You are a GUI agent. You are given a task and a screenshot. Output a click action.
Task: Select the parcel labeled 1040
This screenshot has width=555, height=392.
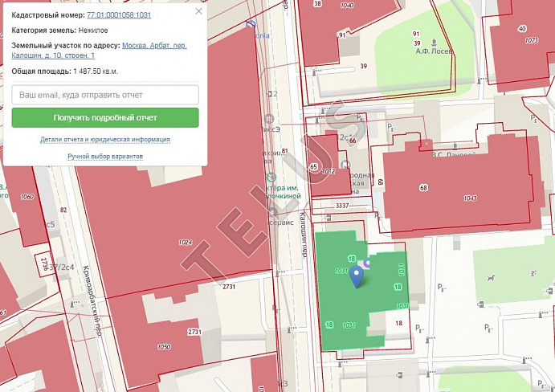point(347,6)
